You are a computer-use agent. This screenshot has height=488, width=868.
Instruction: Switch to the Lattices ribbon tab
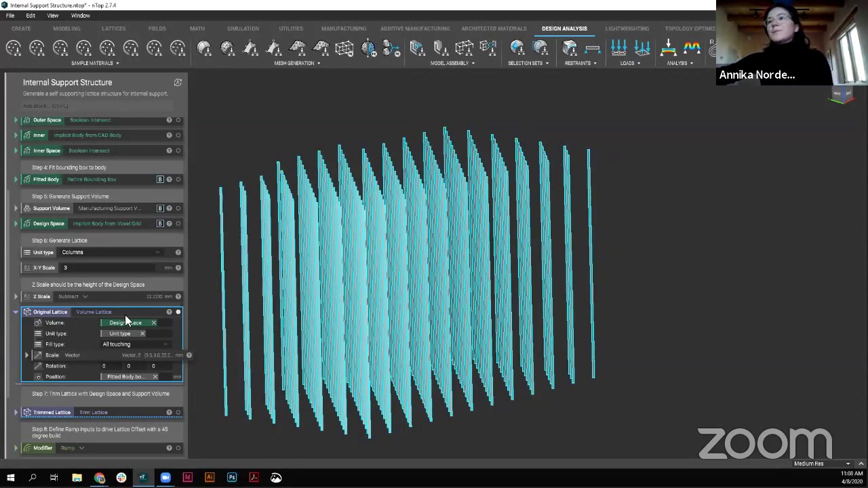[113, 28]
